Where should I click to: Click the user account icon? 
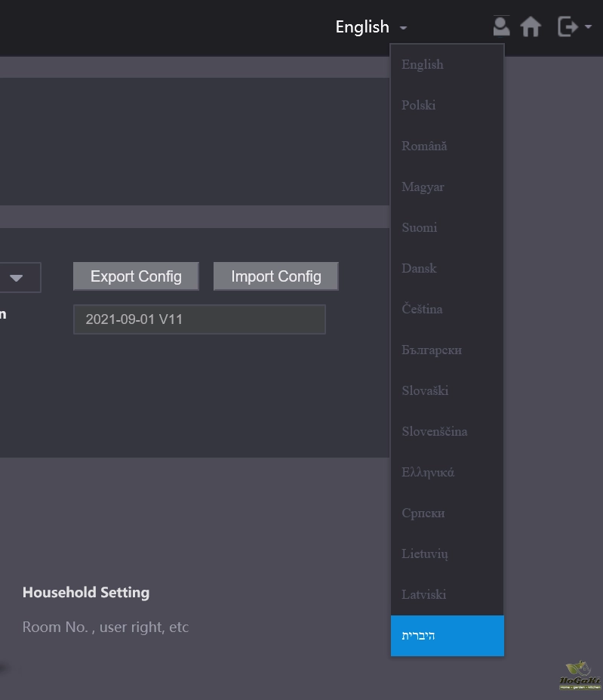pyautogui.click(x=500, y=26)
